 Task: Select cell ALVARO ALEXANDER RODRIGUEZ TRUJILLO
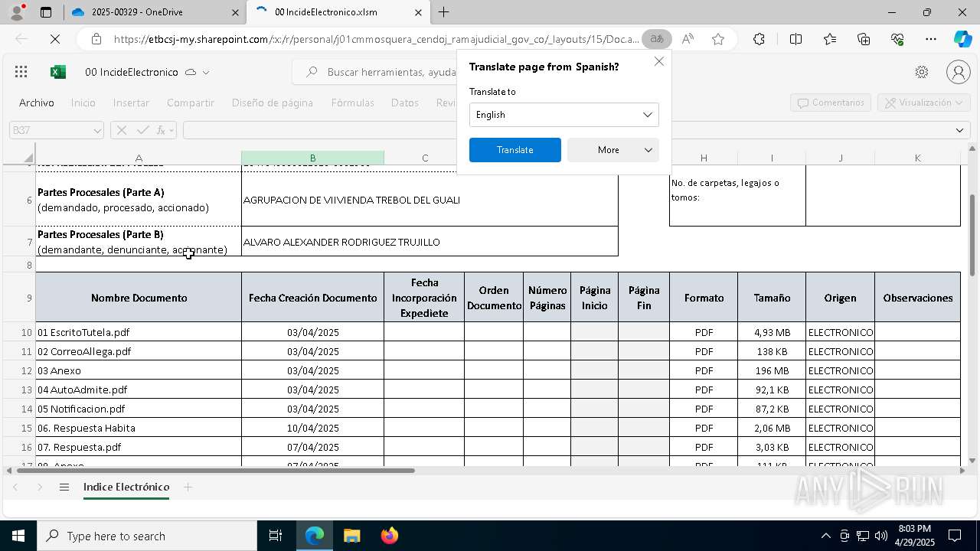point(430,242)
